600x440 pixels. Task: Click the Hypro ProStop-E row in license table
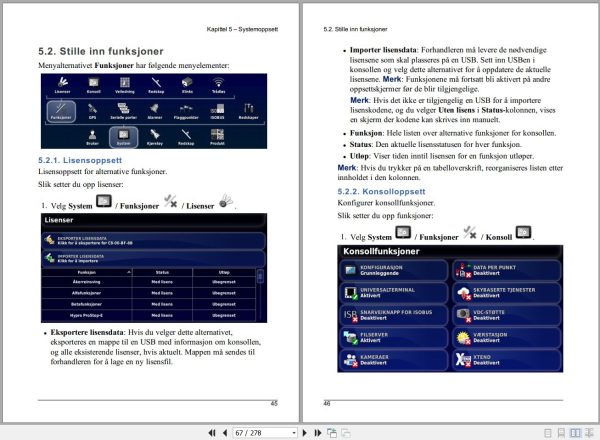click(148, 316)
